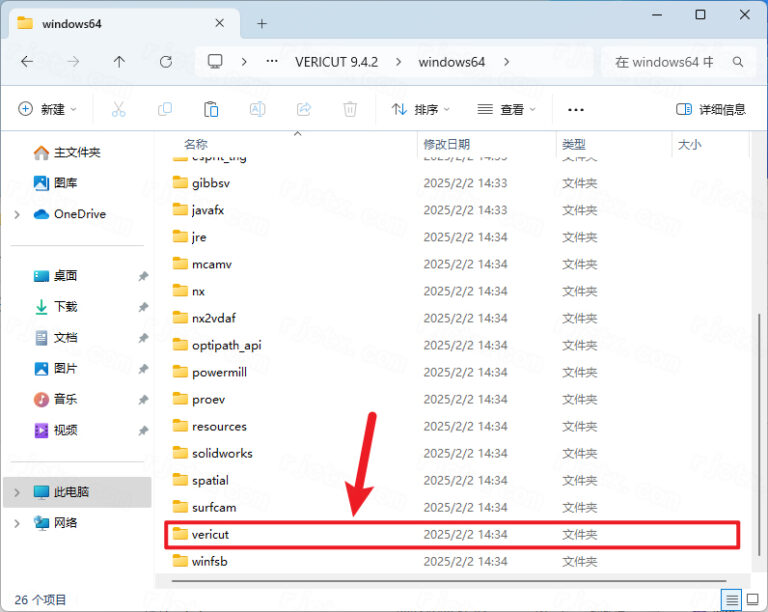Click VERICUT 9.4.2 in breadcrumb path

(x=336, y=62)
